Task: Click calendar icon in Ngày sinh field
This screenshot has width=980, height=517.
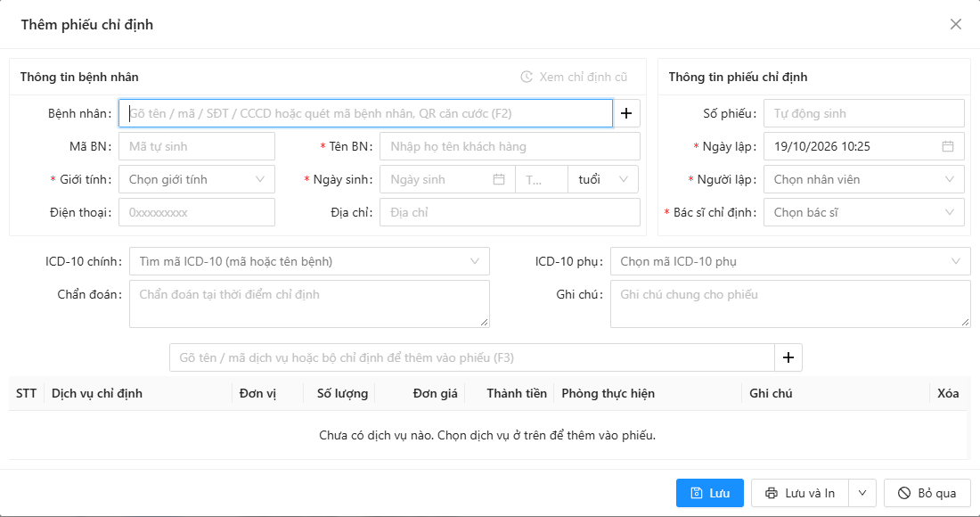Action: click(x=498, y=179)
